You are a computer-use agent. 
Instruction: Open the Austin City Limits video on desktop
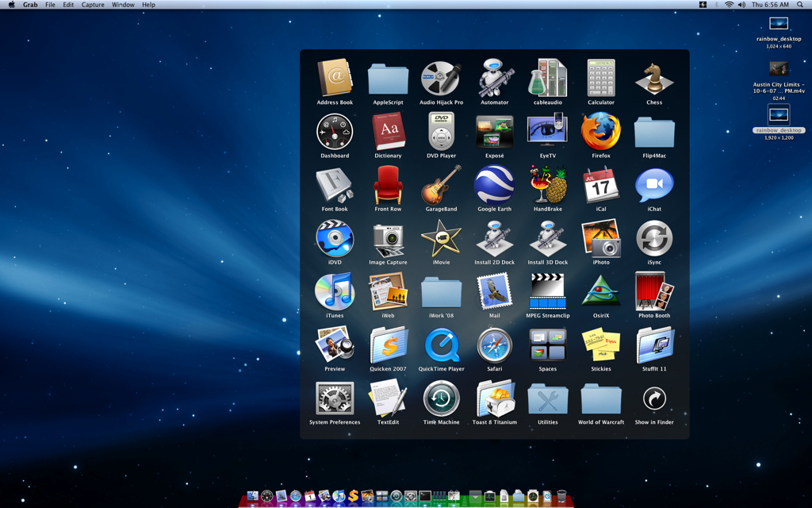[778, 71]
